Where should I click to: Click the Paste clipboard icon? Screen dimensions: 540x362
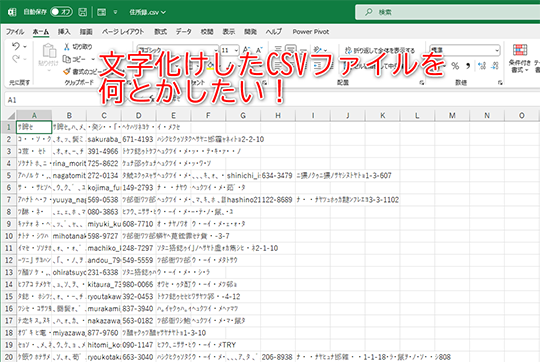(x=49, y=51)
